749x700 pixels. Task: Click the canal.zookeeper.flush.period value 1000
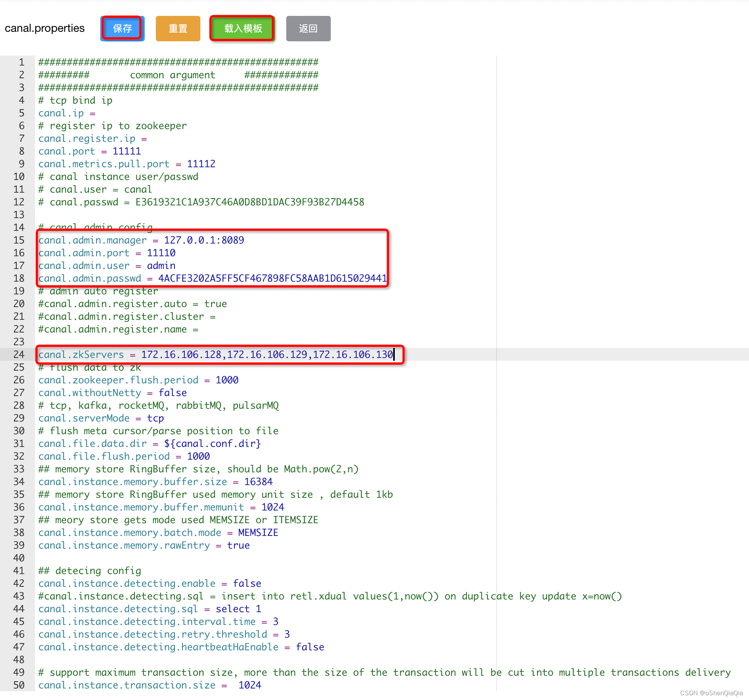pos(227,380)
